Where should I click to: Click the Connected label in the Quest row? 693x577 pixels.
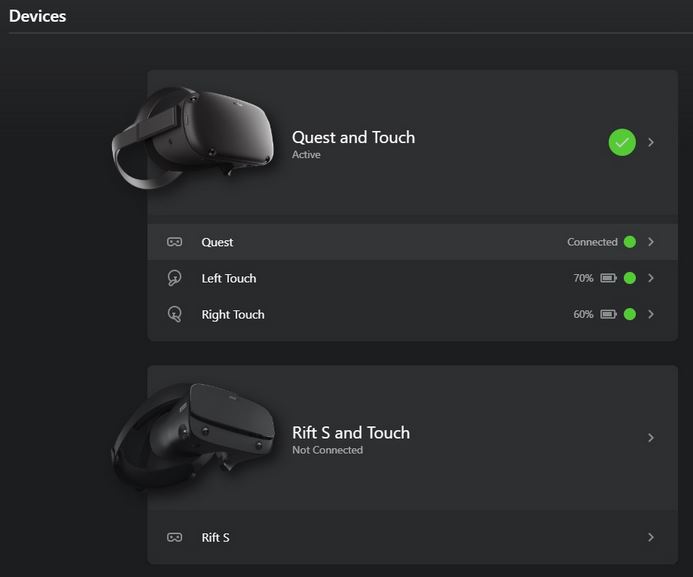(592, 242)
